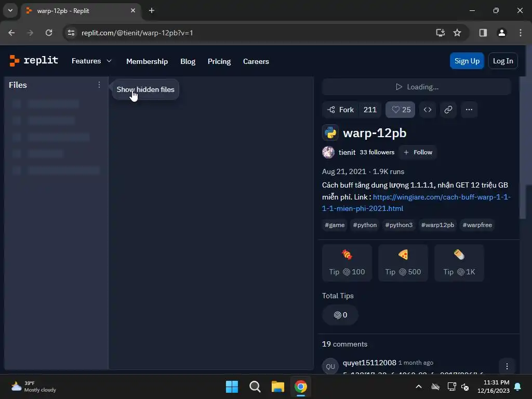Open Chrome three-dot menu
The width and height of the screenshot is (532, 399).
[521, 33]
